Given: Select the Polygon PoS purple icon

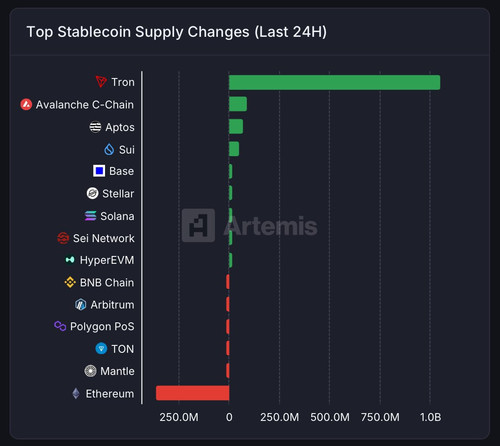Looking at the screenshot, I should [x=60, y=326].
